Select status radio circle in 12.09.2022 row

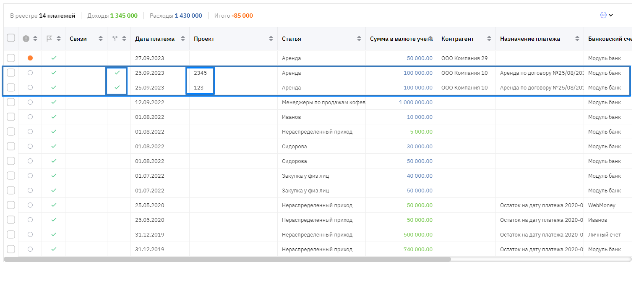[30, 102]
